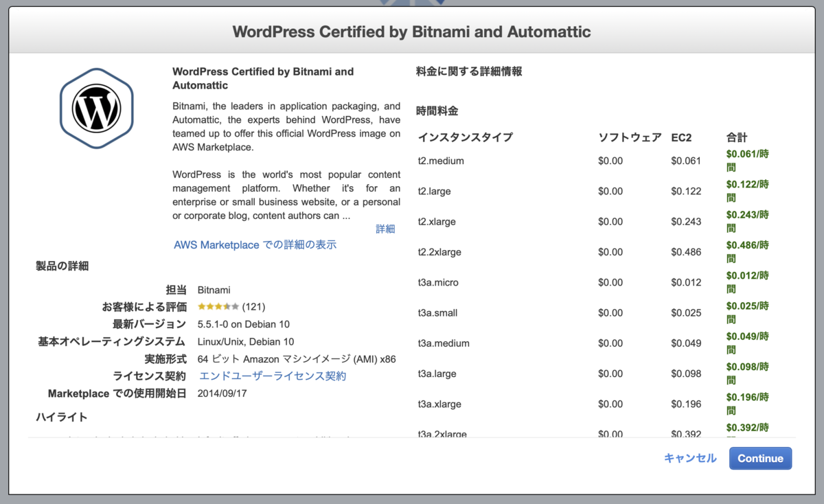Screen dimensions: 824x504
Task: Click the $0.196/時間 total price
Action: (x=748, y=404)
